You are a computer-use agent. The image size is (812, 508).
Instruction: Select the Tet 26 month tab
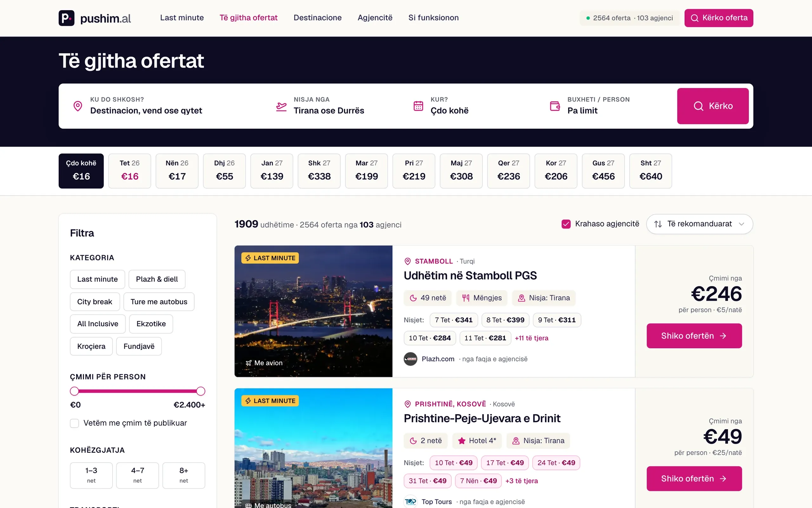[129, 171]
